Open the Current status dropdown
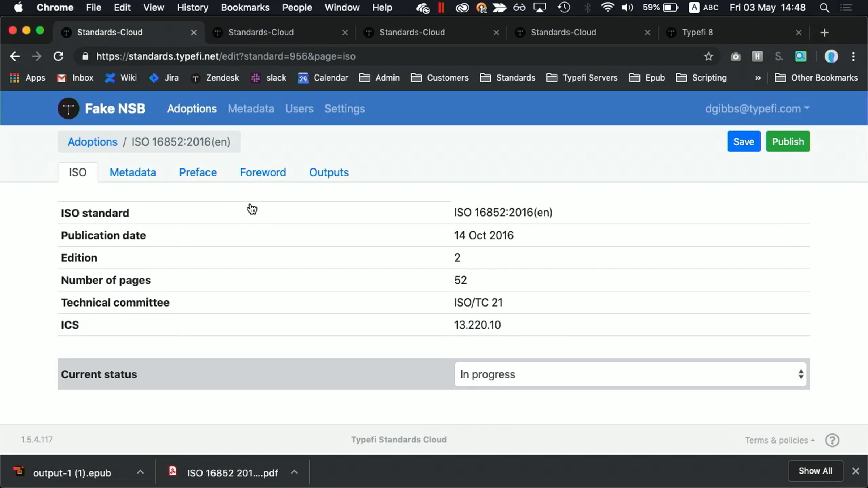Screen dimensions: 868x488 (630, 374)
